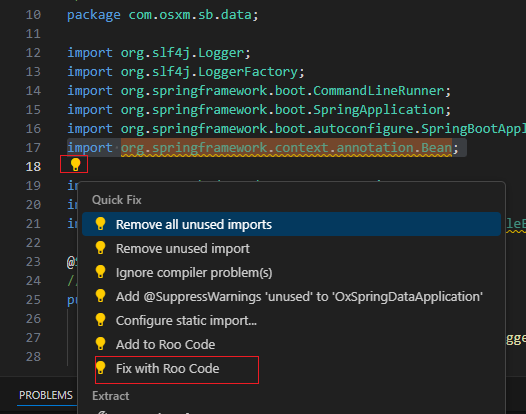Click the lightbulb beside Add to Roo Code
Screen dimensions: 526x414
point(100,344)
